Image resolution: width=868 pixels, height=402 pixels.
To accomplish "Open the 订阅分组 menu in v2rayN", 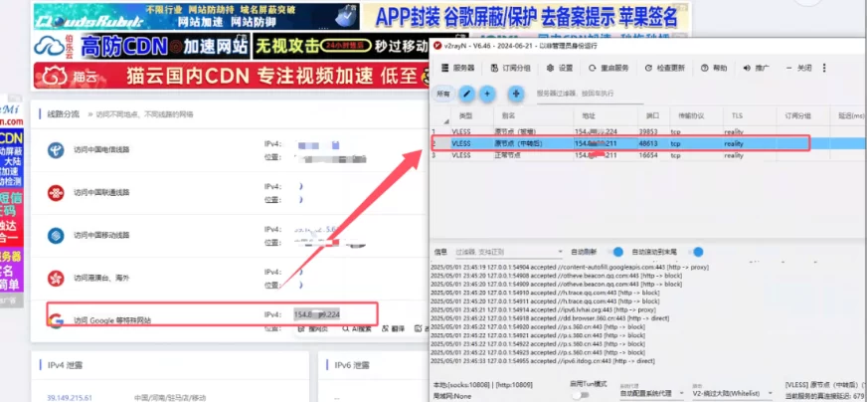I will pos(510,68).
